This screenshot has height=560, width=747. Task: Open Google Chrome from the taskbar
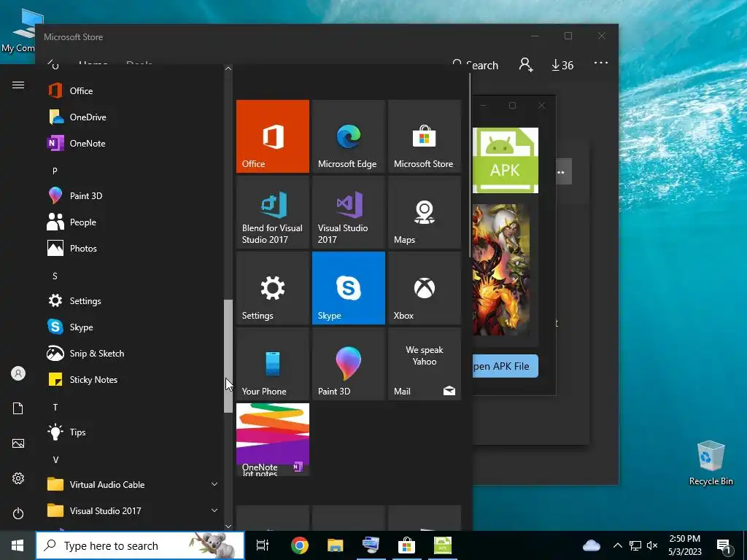(300, 545)
